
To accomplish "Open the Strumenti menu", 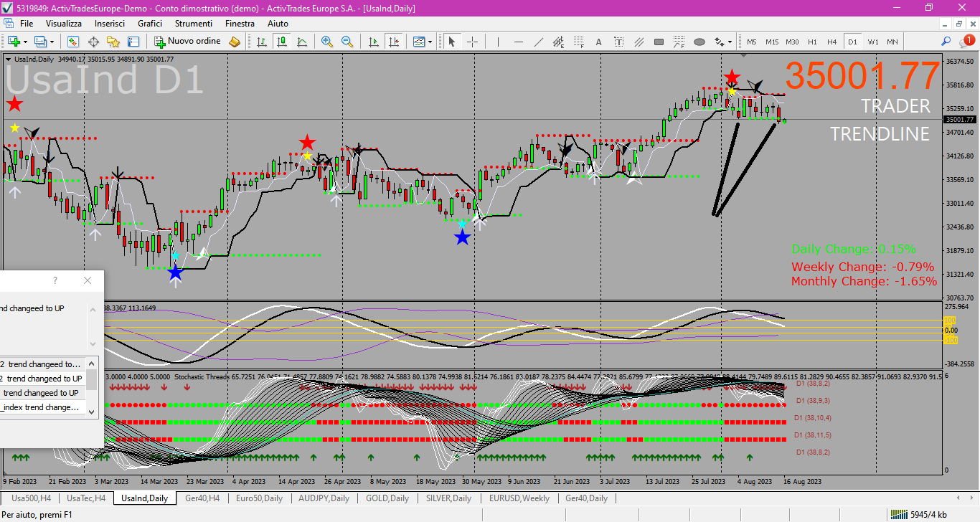I will pyautogui.click(x=194, y=24).
